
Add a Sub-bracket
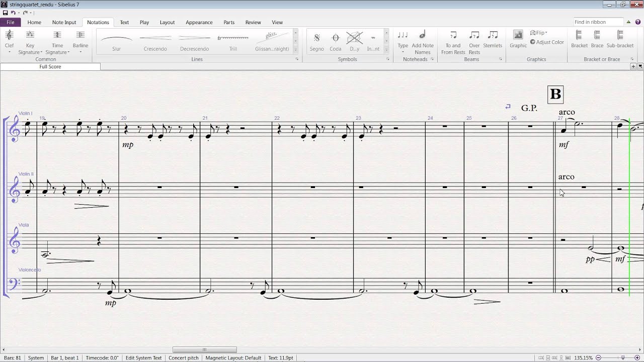point(620,39)
